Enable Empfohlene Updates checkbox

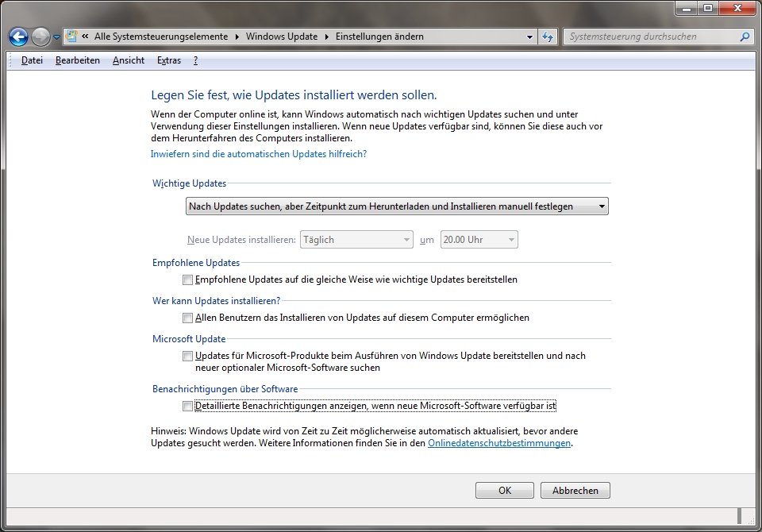(187, 279)
